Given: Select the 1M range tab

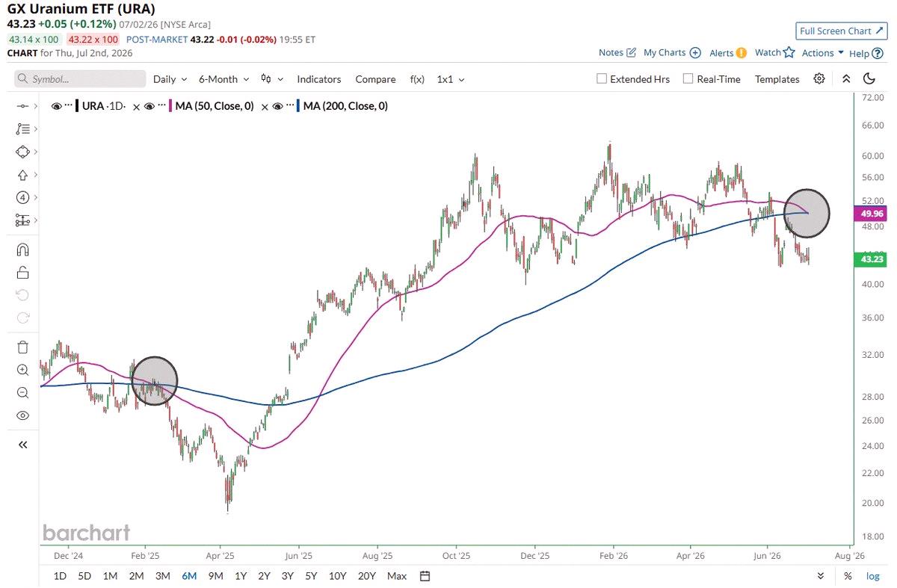Looking at the screenshot, I should tap(110, 576).
